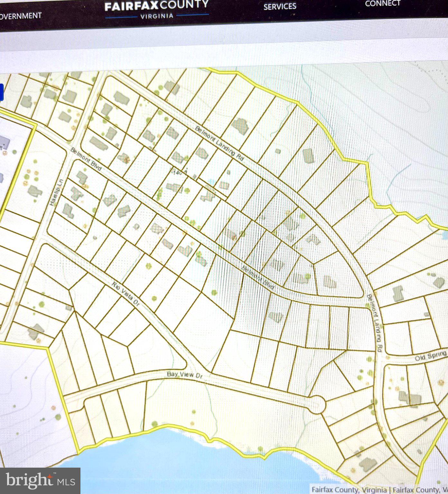This screenshot has width=448, height=494.
Task: Click the Fairfax County Virginia logo
Action: (x=157, y=9)
